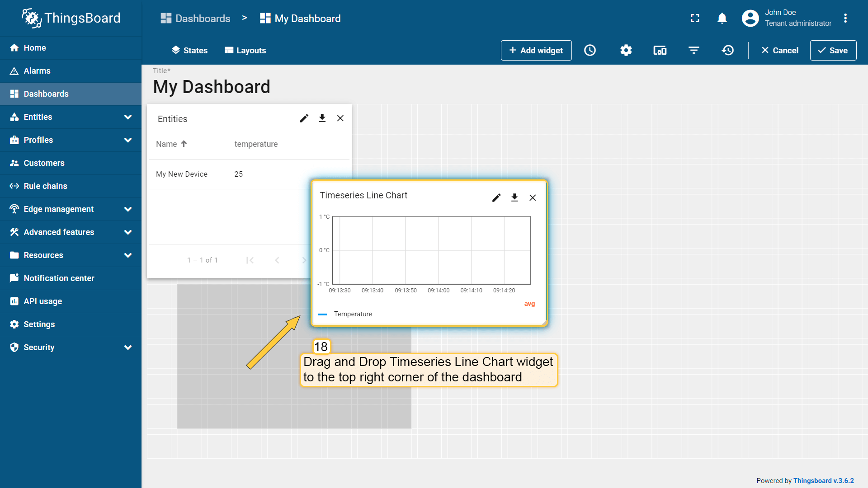Image resolution: width=868 pixels, height=488 pixels.
Task: Open Customers in sidebar
Action: point(71,163)
